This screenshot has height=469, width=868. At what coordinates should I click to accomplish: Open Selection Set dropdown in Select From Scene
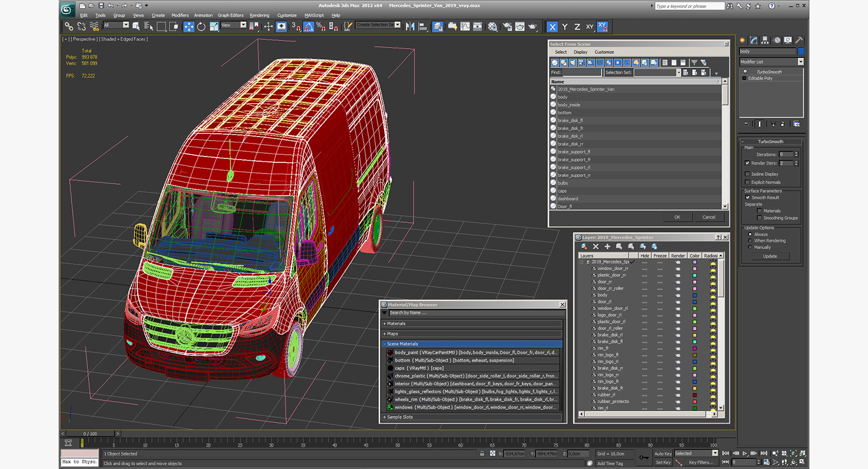(x=657, y=73)
